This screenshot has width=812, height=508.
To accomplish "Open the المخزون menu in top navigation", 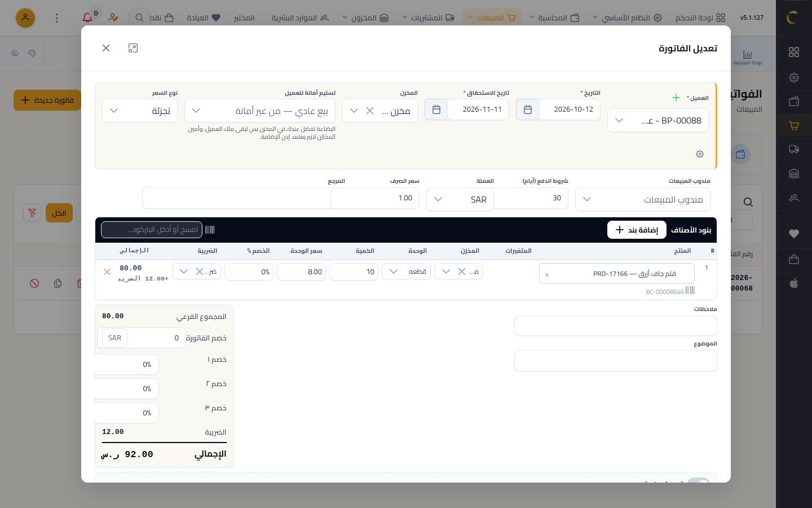I will 365,17.
